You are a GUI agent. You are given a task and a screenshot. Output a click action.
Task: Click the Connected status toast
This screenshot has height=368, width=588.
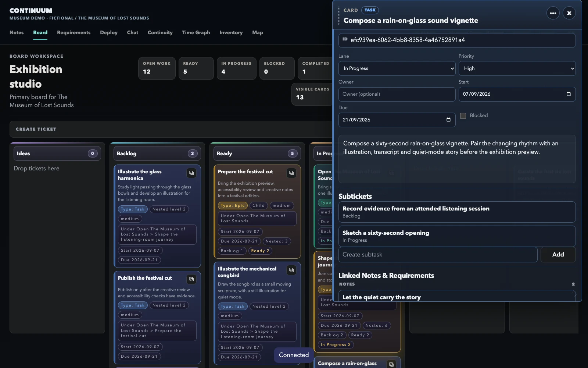pyautogui.click(x=294, y=355)
